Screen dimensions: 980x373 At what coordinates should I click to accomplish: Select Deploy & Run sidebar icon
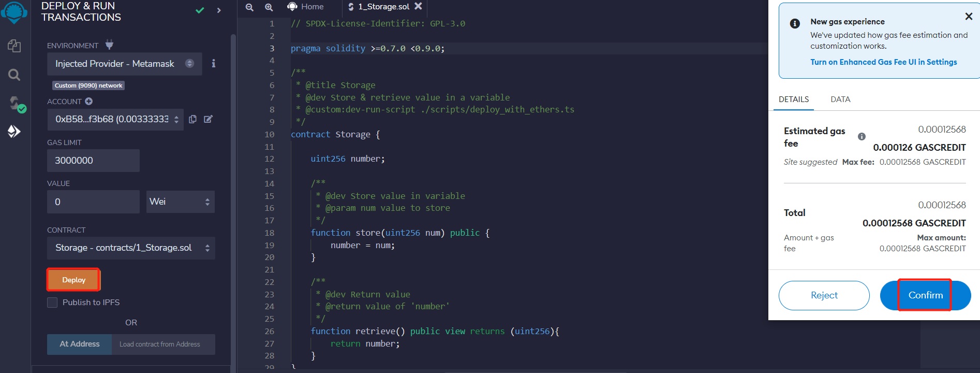point(14,132)
